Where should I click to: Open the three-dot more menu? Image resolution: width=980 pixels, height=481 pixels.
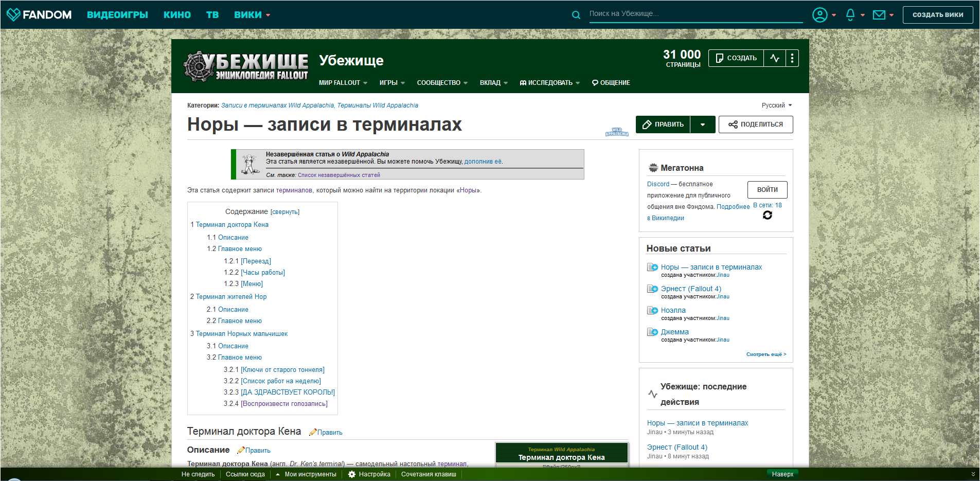point(792,58)
